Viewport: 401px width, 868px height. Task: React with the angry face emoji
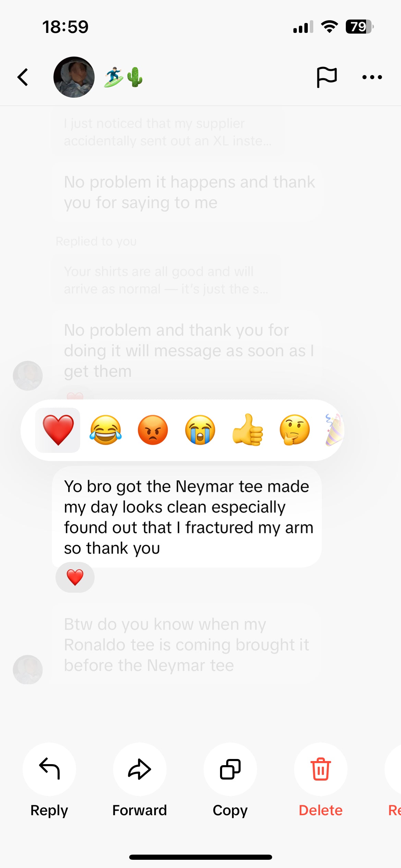(x=153, y=430)
